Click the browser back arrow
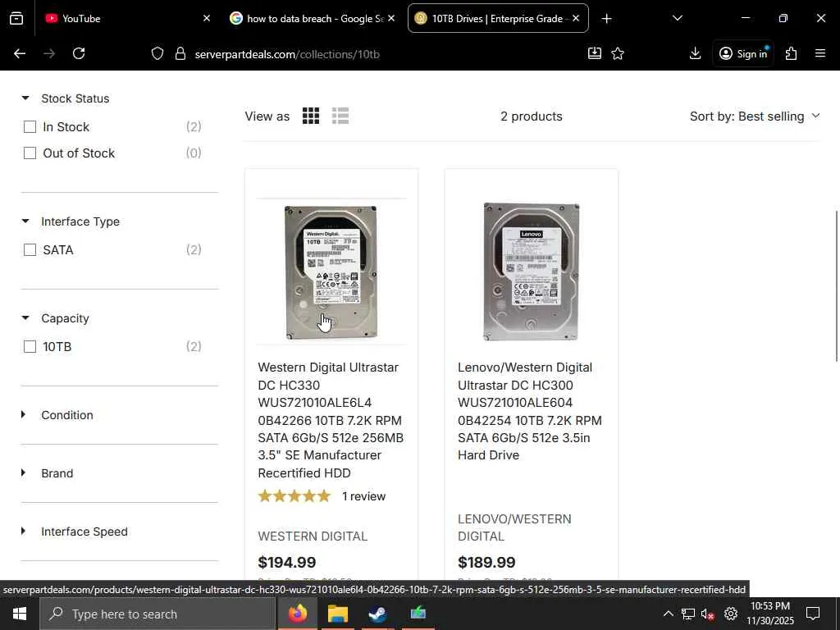The height and width of the screenshot is (630, 840). (20, 53)
